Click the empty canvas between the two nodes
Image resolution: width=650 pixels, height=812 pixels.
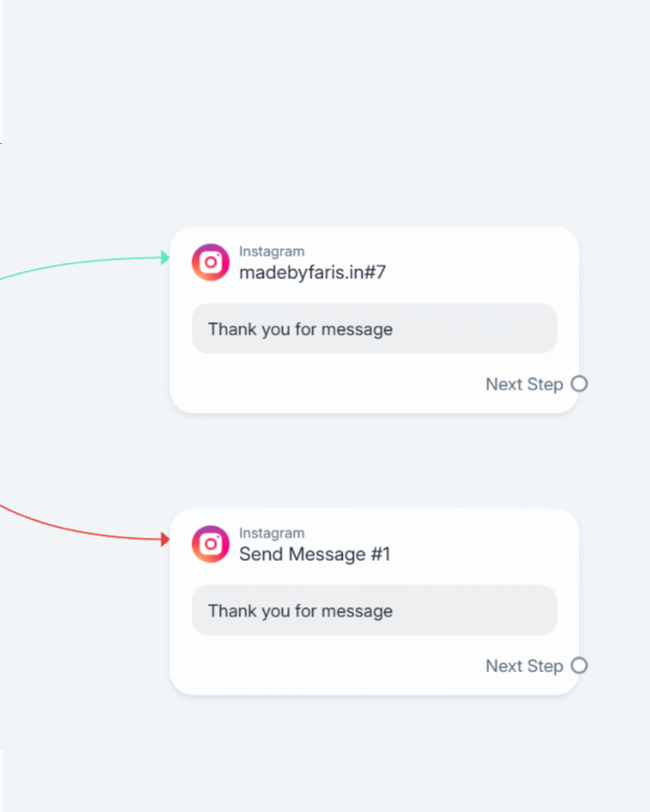(372, 461)
